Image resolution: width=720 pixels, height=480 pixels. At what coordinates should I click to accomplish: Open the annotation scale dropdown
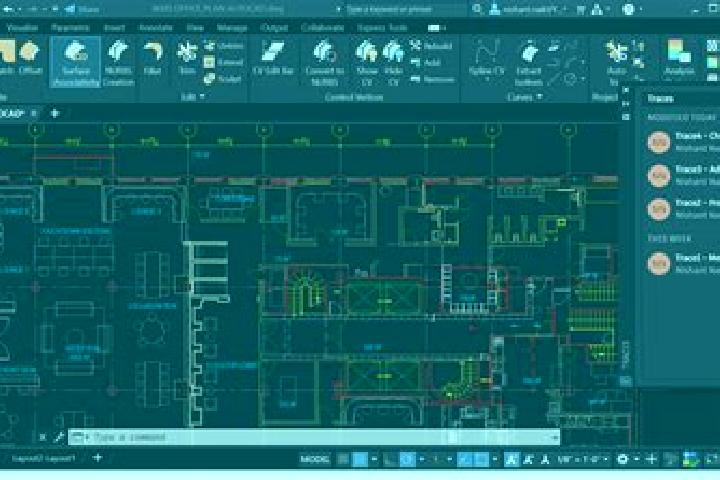[x=583, y=459]
